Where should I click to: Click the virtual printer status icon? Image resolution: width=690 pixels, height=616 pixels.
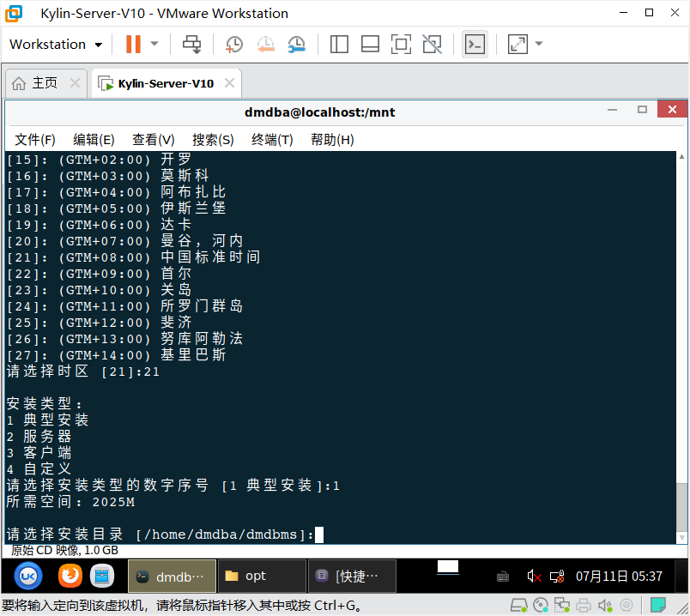coord(583,604)
